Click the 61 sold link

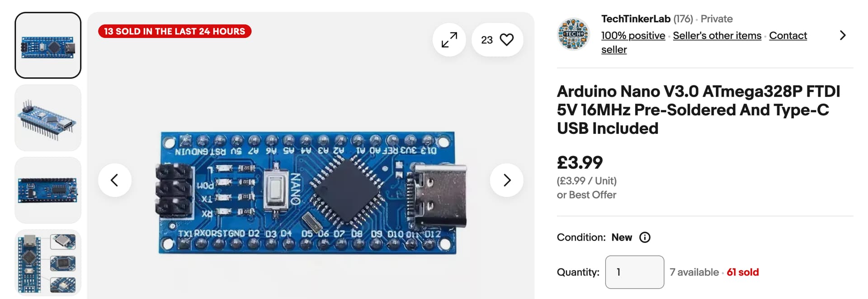click(x=743, y=272)
